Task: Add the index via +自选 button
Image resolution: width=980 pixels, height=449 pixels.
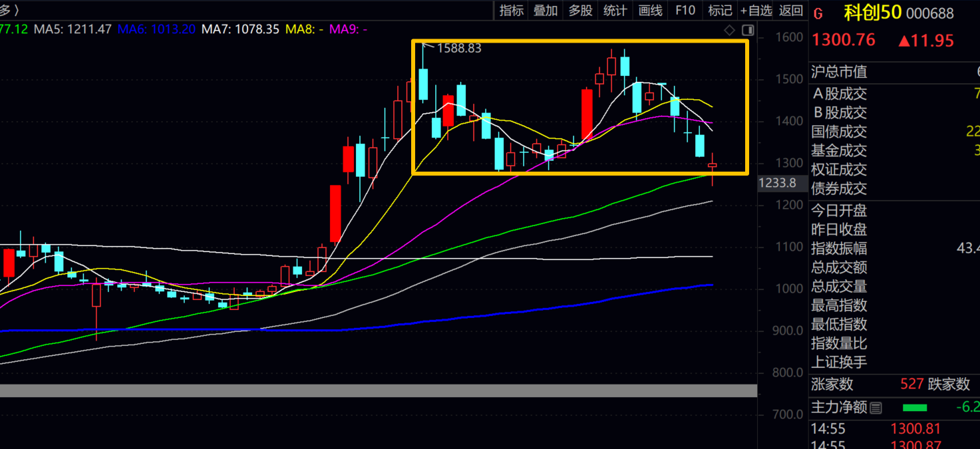Action: point(756,10)
